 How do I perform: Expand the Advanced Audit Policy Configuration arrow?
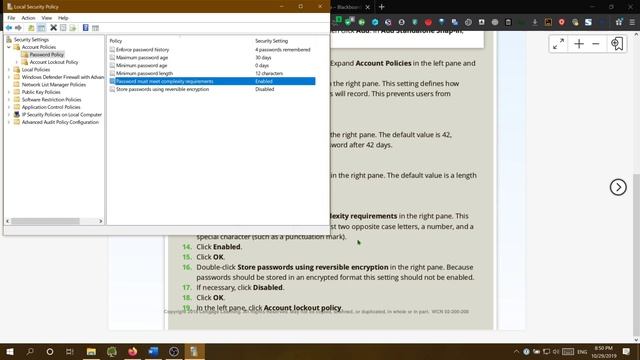pyautogui.click(x=9, y=122)
